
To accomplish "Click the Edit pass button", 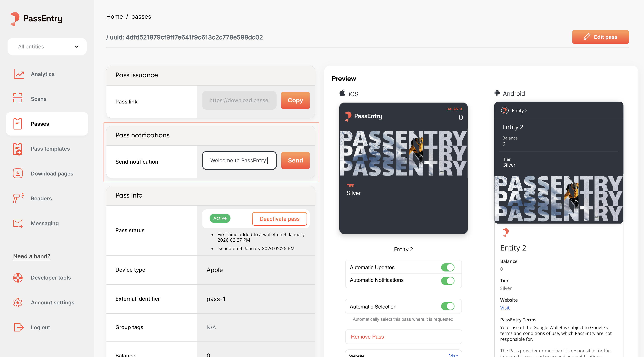I will point(600,37).
